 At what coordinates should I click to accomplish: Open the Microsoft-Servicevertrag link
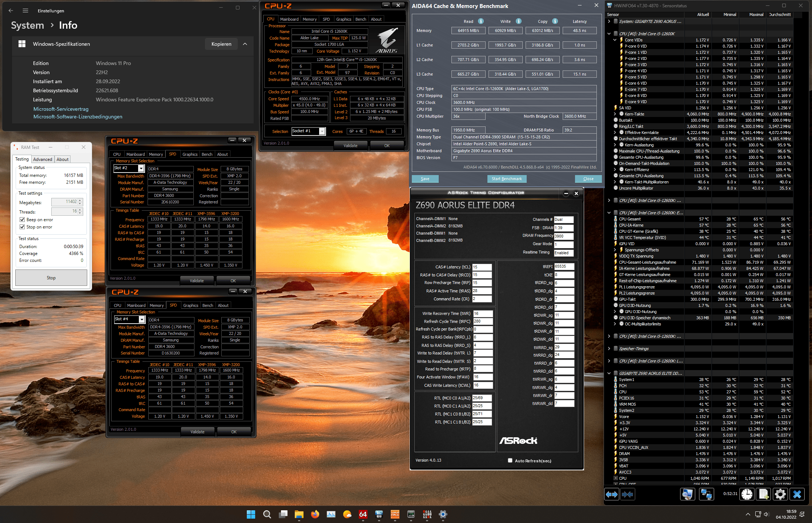[61, 109]
